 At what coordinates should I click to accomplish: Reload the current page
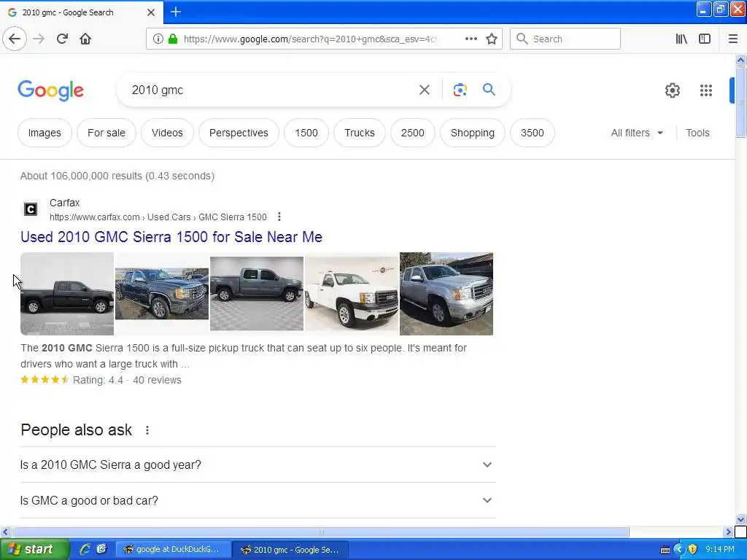coord(63,39)
